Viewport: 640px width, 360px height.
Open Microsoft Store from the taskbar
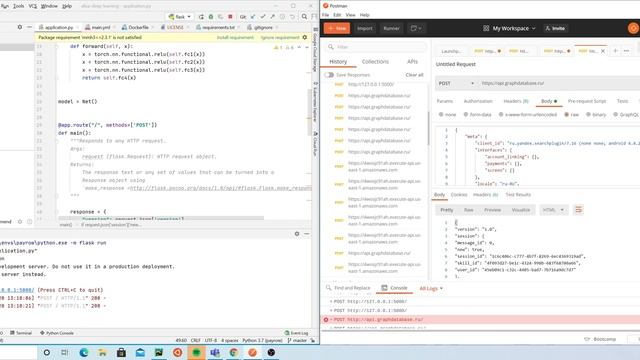(121, 353)
